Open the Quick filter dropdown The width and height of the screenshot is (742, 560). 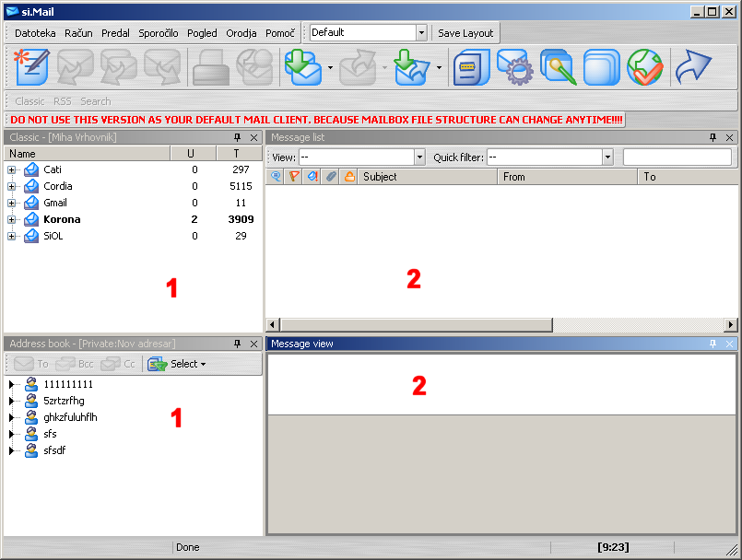(x=607, y=157)
